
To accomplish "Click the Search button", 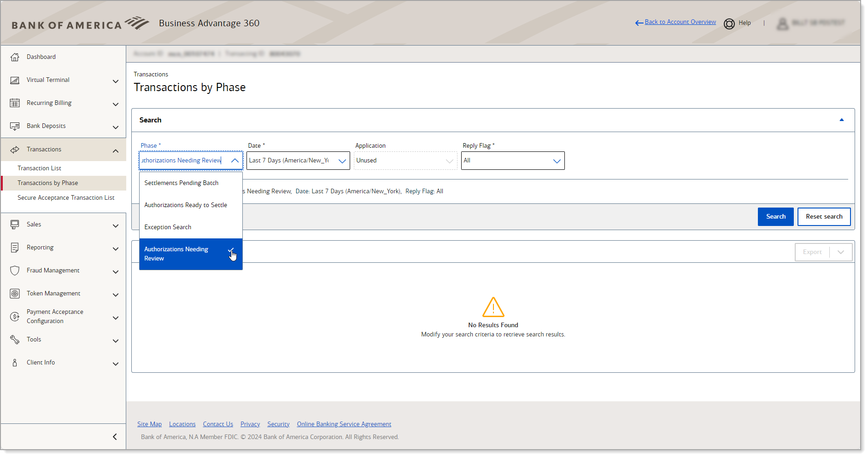I will click(775, 217).
